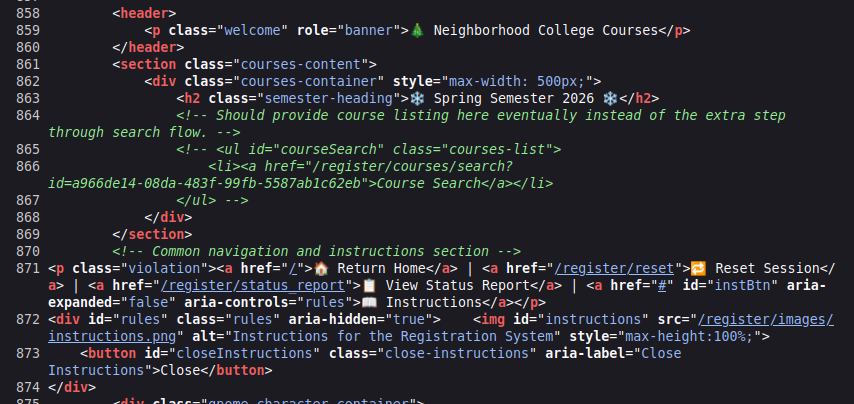Viewport: 854px width, 404px height.
Task: Click the open book emoji before Instructions
Action: pyautogui.click(x=368, y=303)
